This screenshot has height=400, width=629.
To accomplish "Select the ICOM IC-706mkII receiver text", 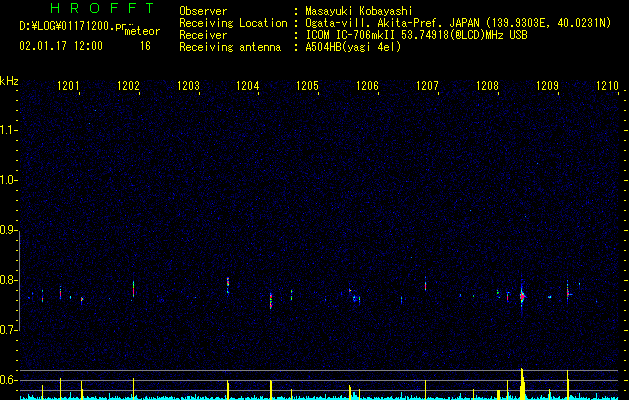I will [352, 35].
